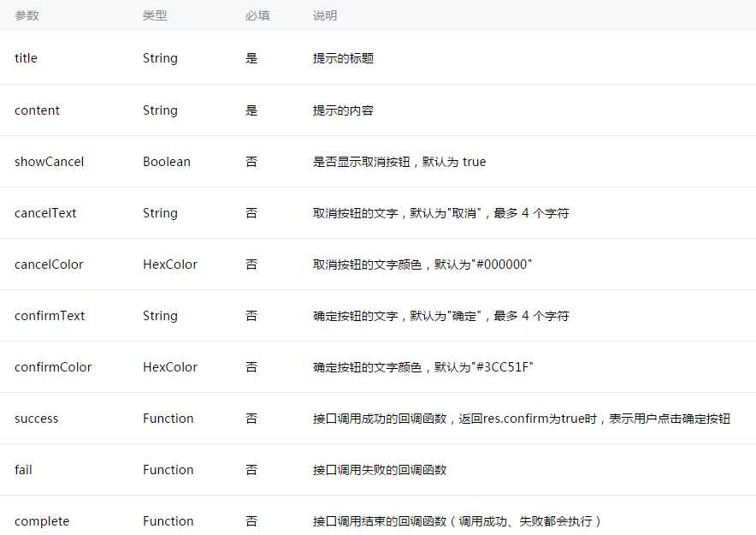Viewport: 756px width, 535px height.
Task: Click the cancelColor parameter name
Action: (x=48, y=264)
